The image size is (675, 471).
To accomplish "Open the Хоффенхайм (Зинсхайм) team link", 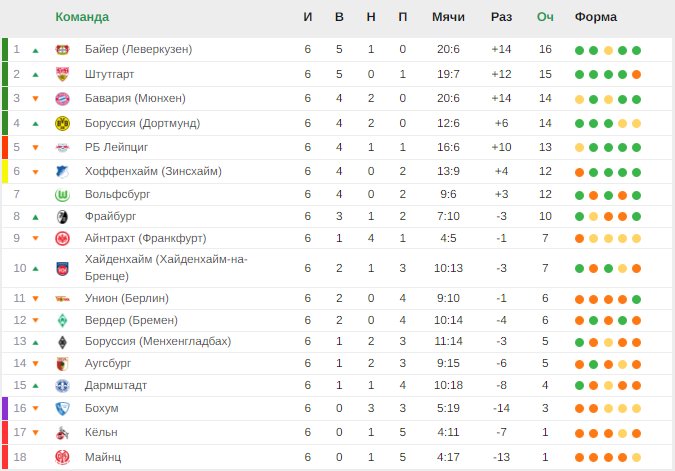I will [153, 171].
